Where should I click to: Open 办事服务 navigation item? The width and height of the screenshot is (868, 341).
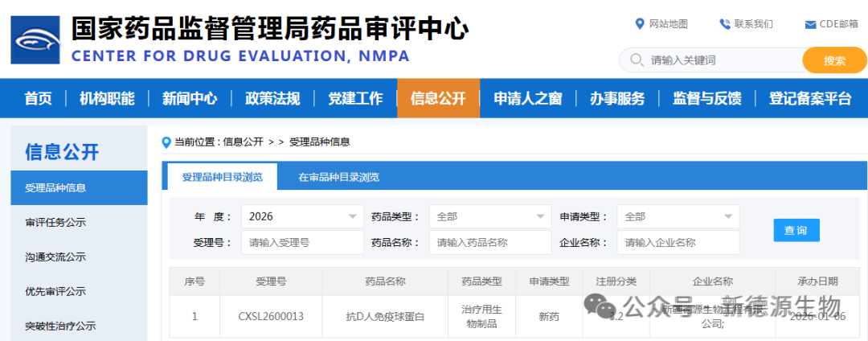click(617, 99)
